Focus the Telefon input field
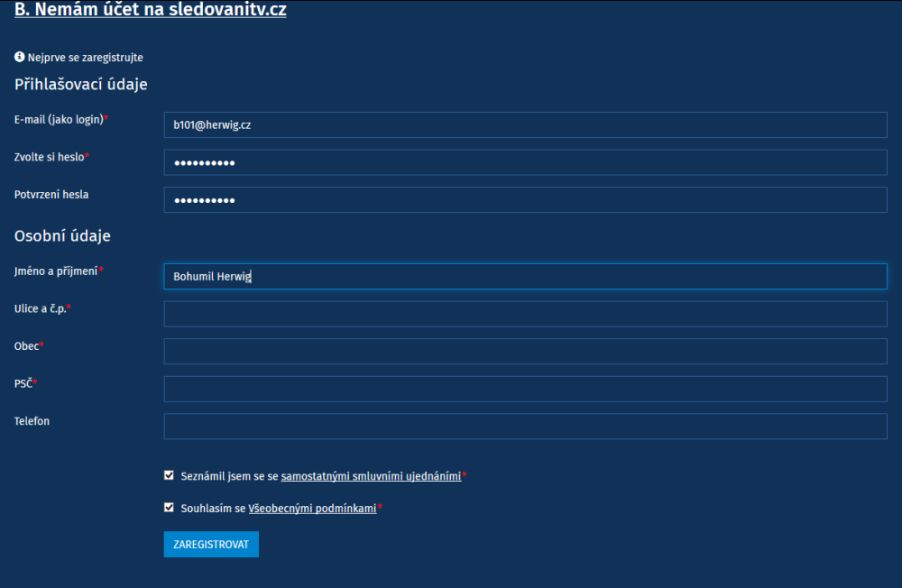 pos(525,427)
